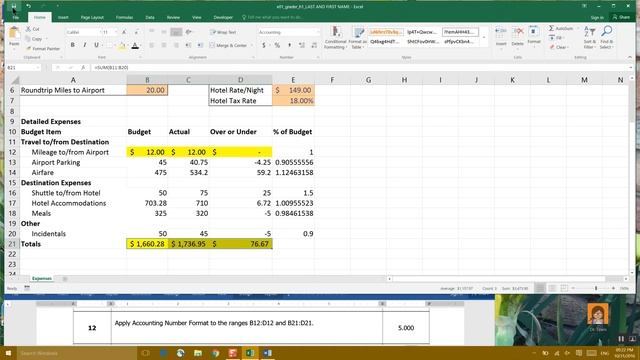
Task: Collapse the ribbon chevron
Action: point(629,57)
